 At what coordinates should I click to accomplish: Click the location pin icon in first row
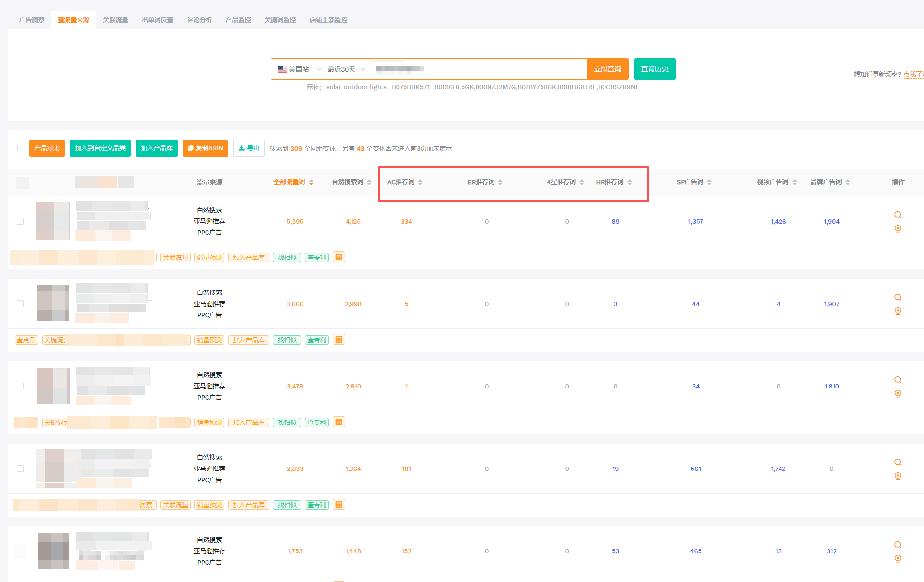898,229
